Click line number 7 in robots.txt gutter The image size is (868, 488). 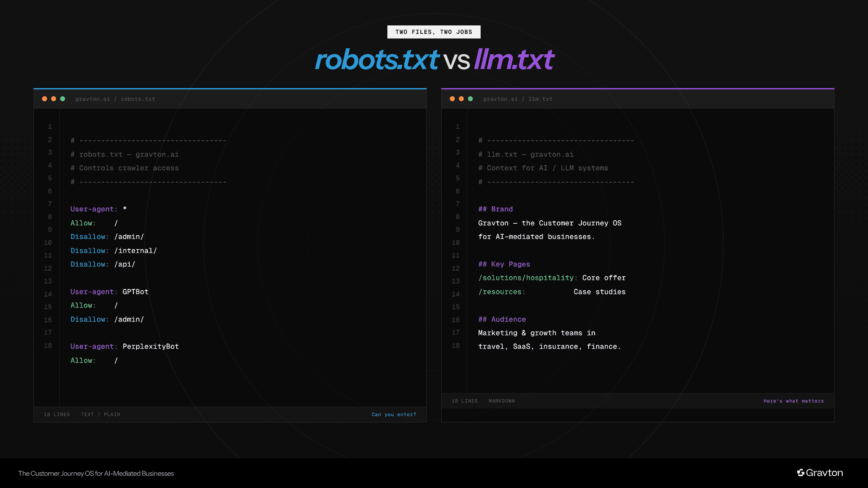pyautogui.click(x=50, y=204)
